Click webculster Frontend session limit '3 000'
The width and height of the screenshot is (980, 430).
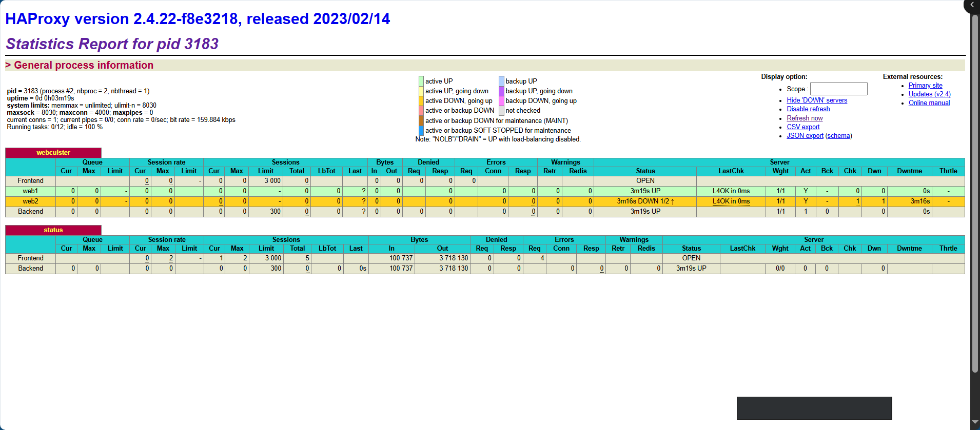coord(272,181)
